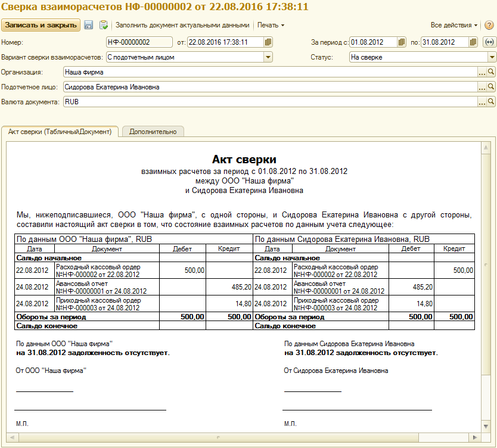
Task: Click right Приходный кассовый ордер document cell
Action: click(x=340, y=304)
